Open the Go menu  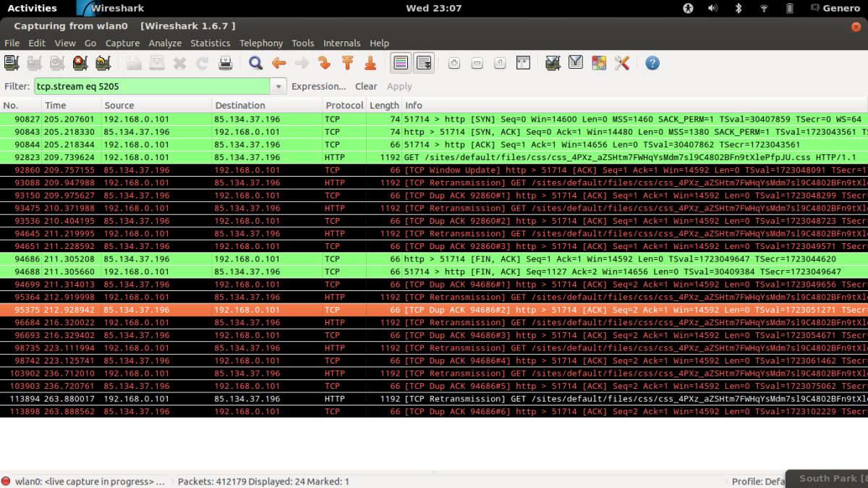(90, 43)
